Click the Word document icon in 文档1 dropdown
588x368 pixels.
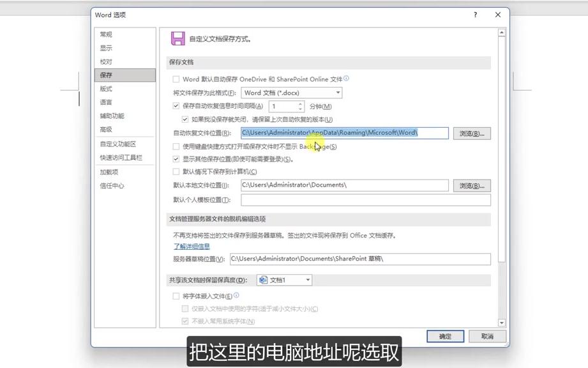pyautogui.click(x=263, y=280)
